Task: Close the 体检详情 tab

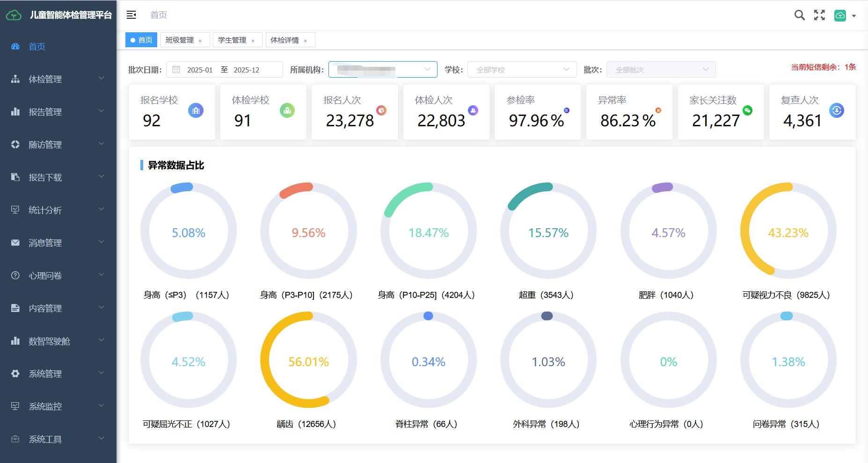Action: [x=305, y=41]
